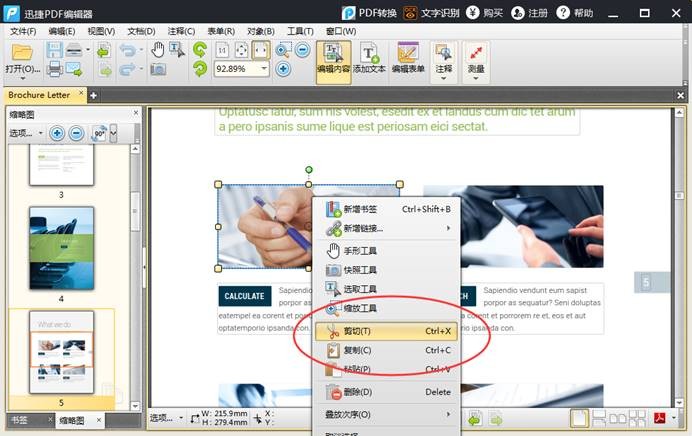Enlarge thumbnails with plus icon
This screenshot has width=692, height=436.
tap(57, 133)
